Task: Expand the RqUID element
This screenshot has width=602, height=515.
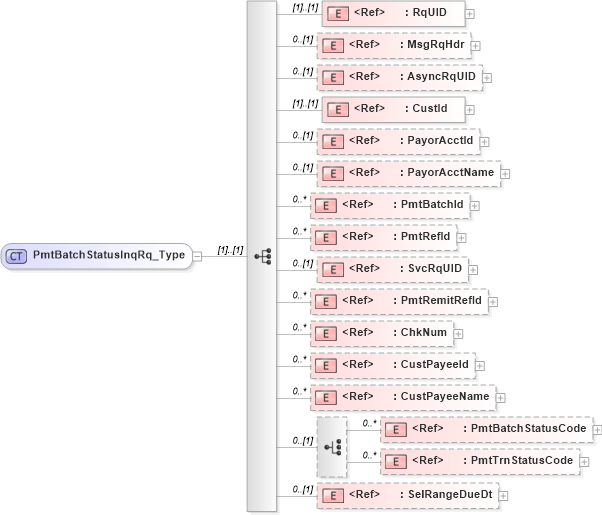Action: click(x=470, y=14)
